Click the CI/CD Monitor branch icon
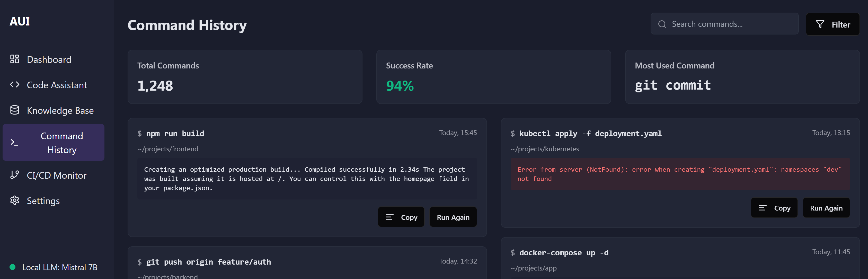 click(x=14, y=175)
